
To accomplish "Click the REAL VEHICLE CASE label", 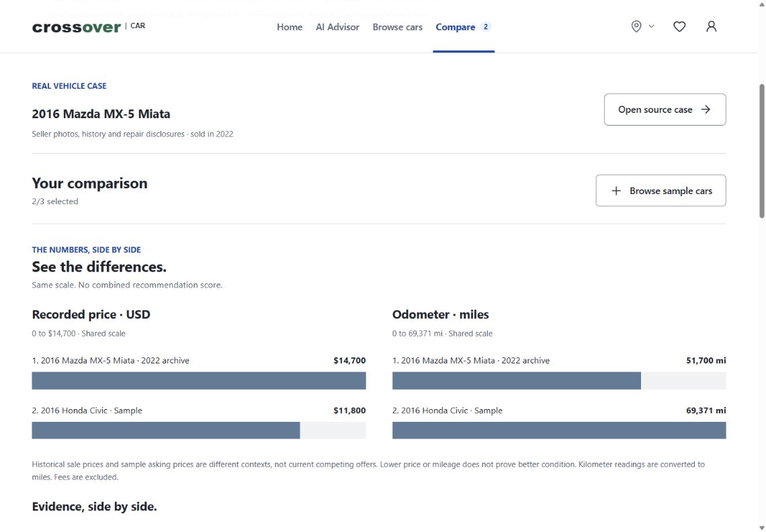I will click(69, 86).
